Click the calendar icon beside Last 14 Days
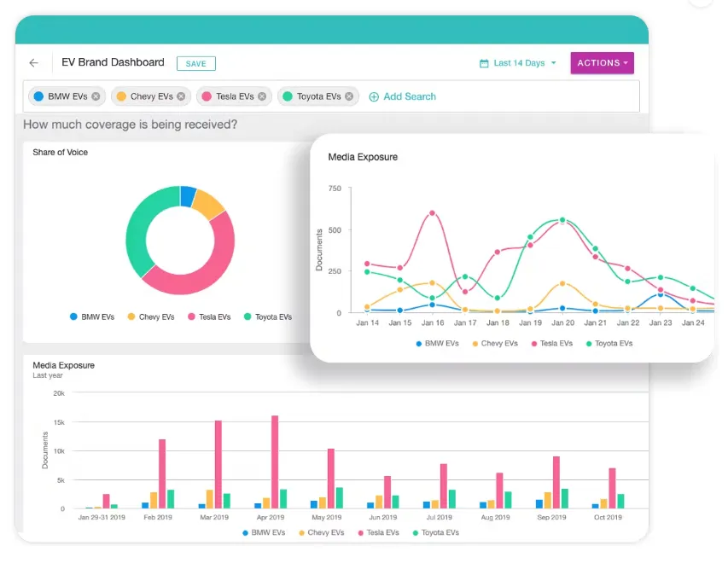Screen dimensions: 728x569 [484, 64]
